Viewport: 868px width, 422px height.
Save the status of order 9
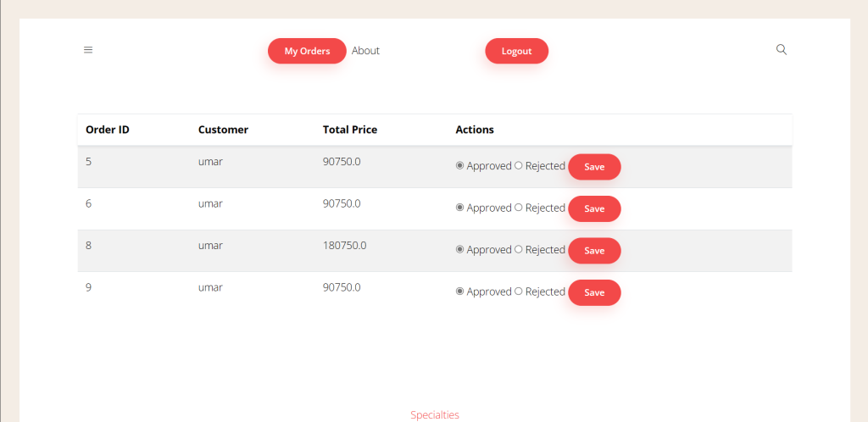594,292
